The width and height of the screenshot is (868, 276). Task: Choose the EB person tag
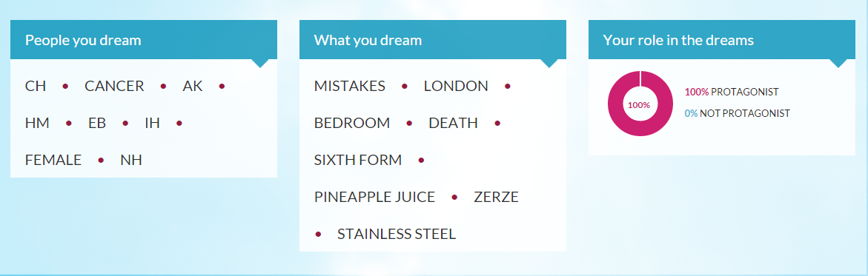pos(97,124)
